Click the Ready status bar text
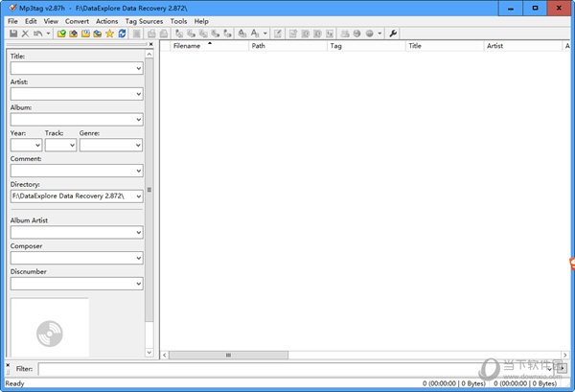Screen dimensions: 575x392 click(x=14, y=383)
